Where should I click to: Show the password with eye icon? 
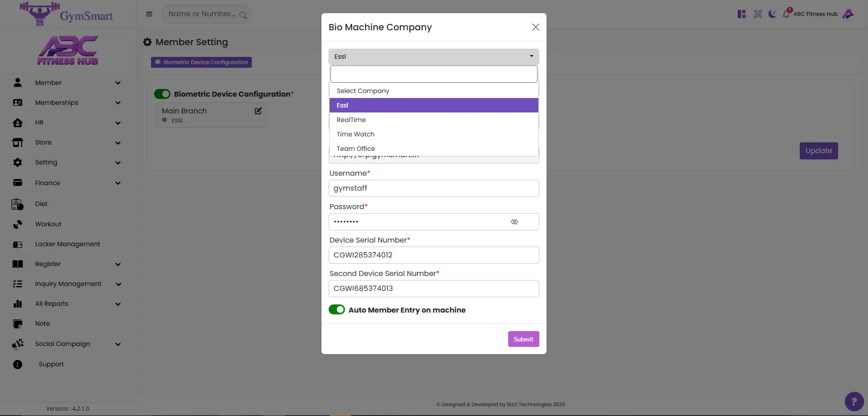coord(514,222)
